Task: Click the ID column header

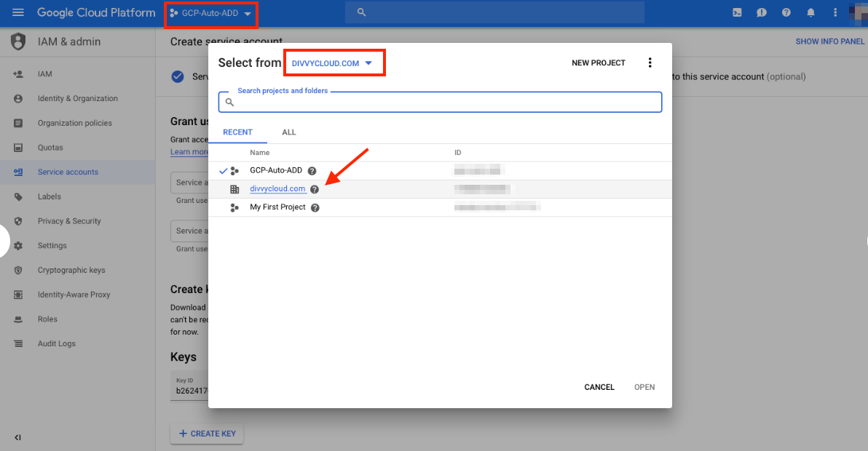Action: click(x=458, y=153)
